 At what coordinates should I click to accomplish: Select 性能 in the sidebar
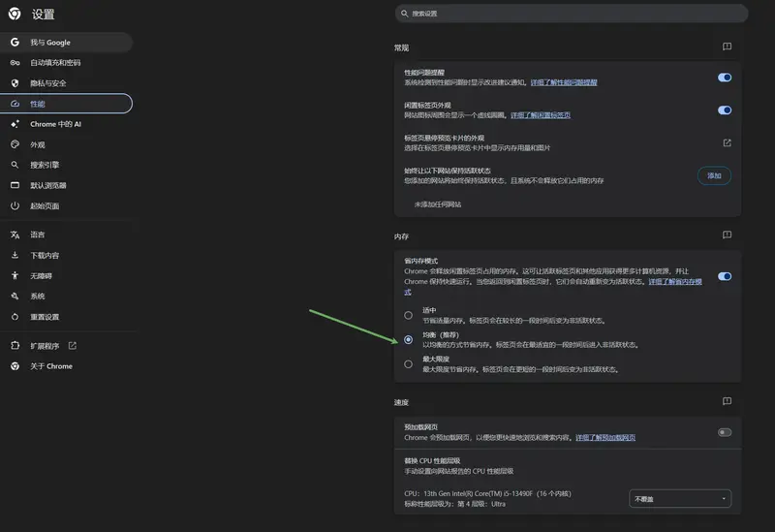(x=66, y=104)
